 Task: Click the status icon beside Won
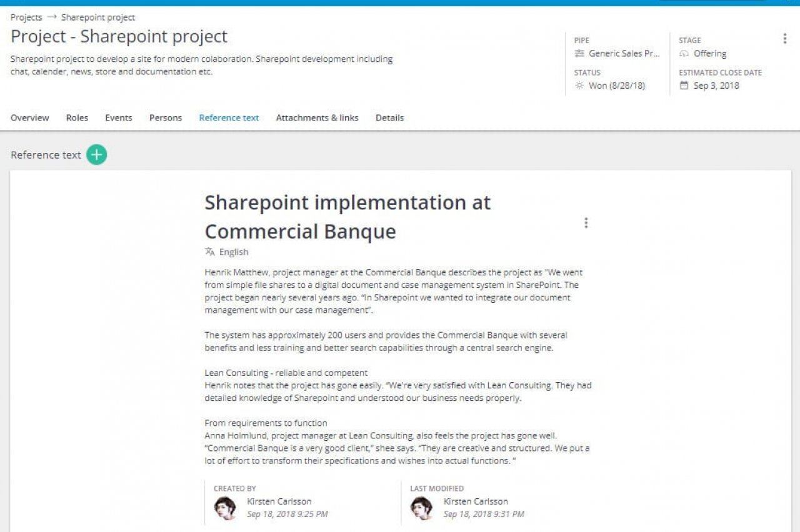(x=579, y=86)
